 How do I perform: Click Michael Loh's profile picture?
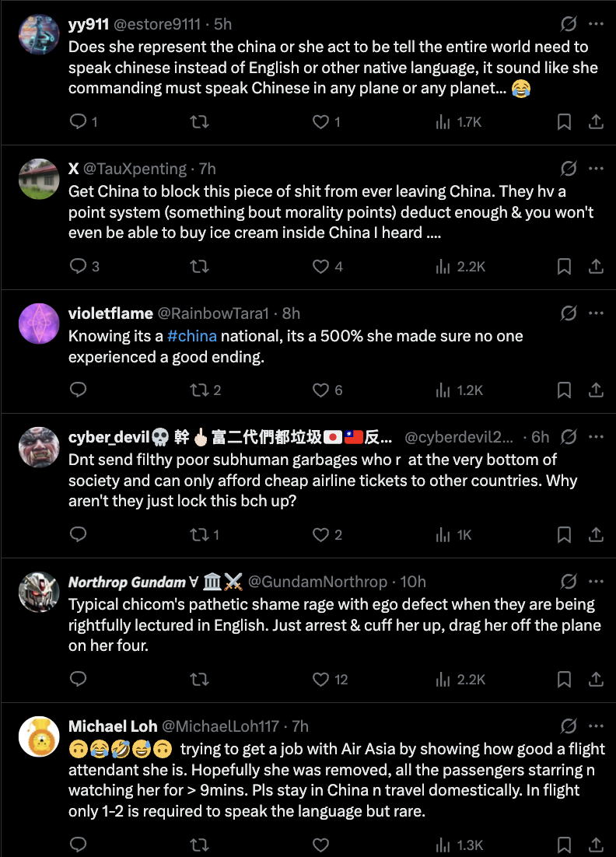point(39,736)
